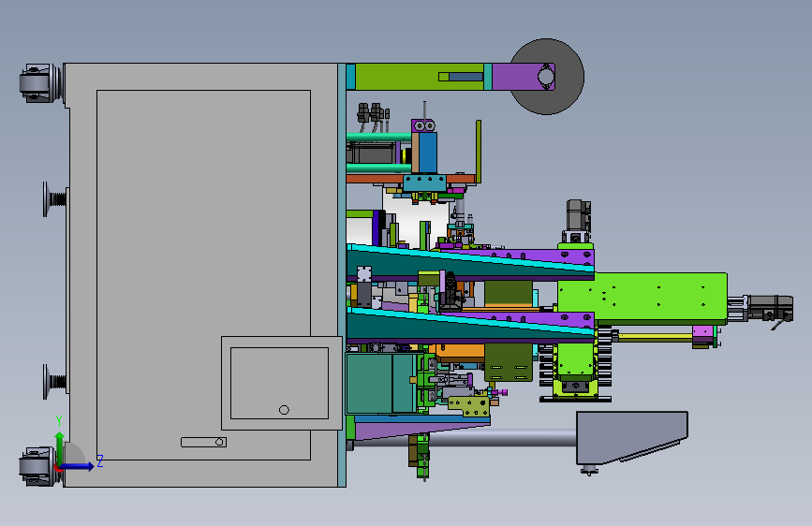The width and height of the screenshot is (812, 526).
Task: Click the upper black leveling foot
Action: [54, 198]
